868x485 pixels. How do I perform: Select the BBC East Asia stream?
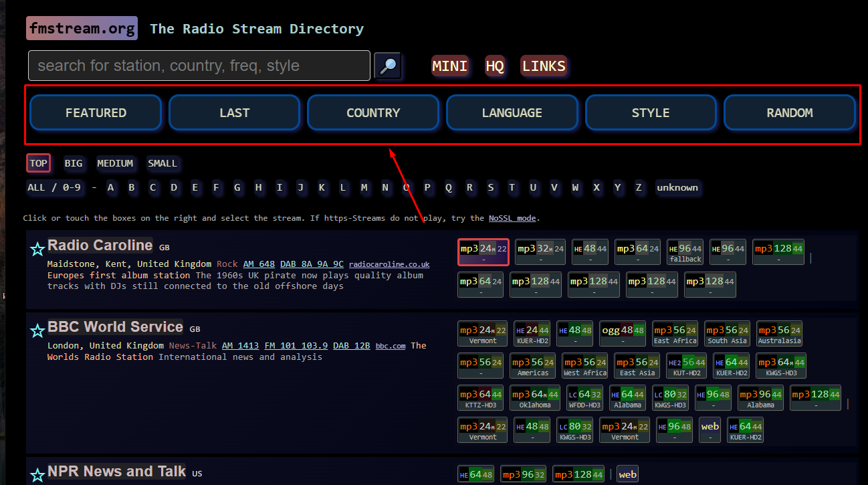tap(637, 365)
